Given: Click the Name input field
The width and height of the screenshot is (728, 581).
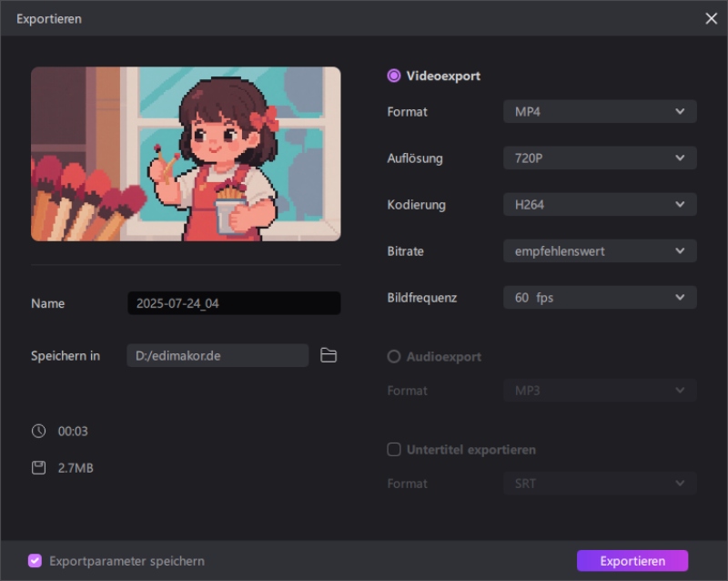Looking at the screenshot, I should tap(234, 303).
